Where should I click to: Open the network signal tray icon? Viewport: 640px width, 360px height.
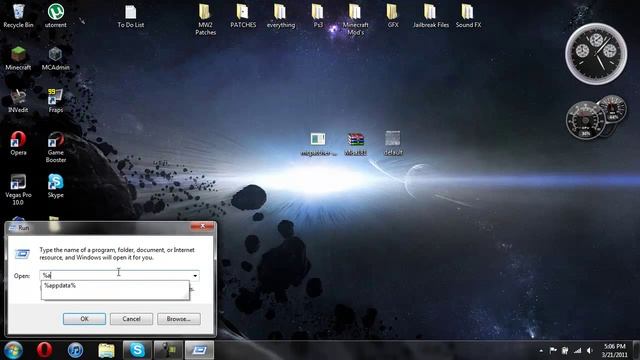pos(578,350)
